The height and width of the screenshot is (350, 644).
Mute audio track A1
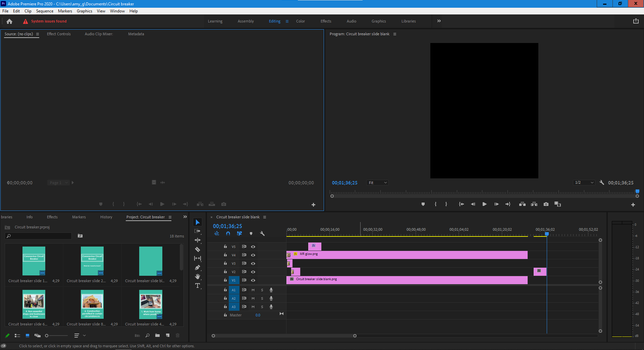coord(253,290)
